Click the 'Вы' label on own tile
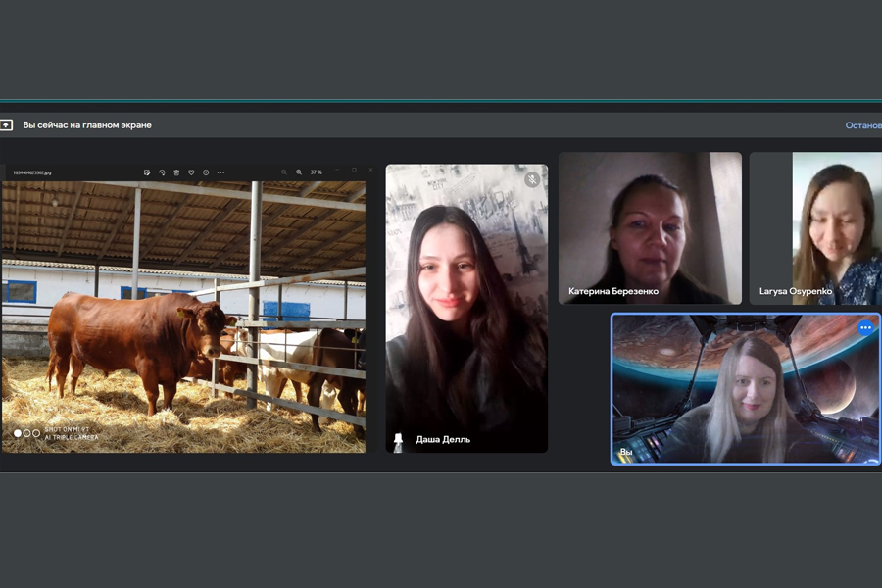The image size is (882, 588). tap(626, 452)
